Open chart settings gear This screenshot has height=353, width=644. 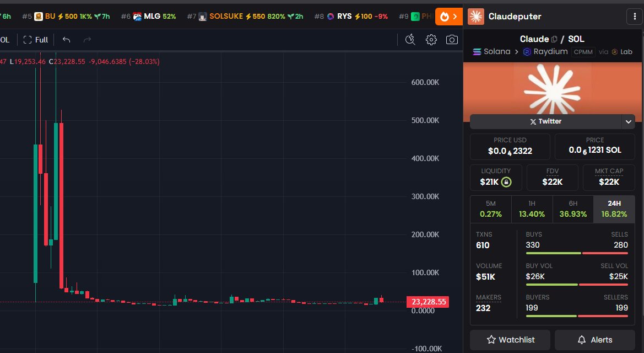point(431,40)
